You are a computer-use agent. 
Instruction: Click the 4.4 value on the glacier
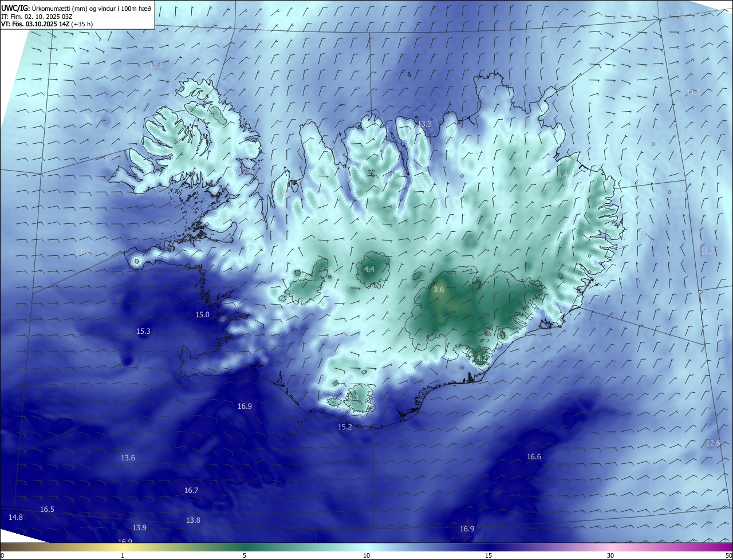(x=369, y=269)
